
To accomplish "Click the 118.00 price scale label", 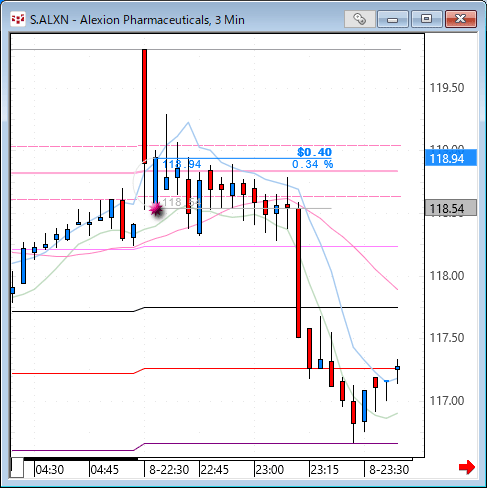I will click(447, 276).
